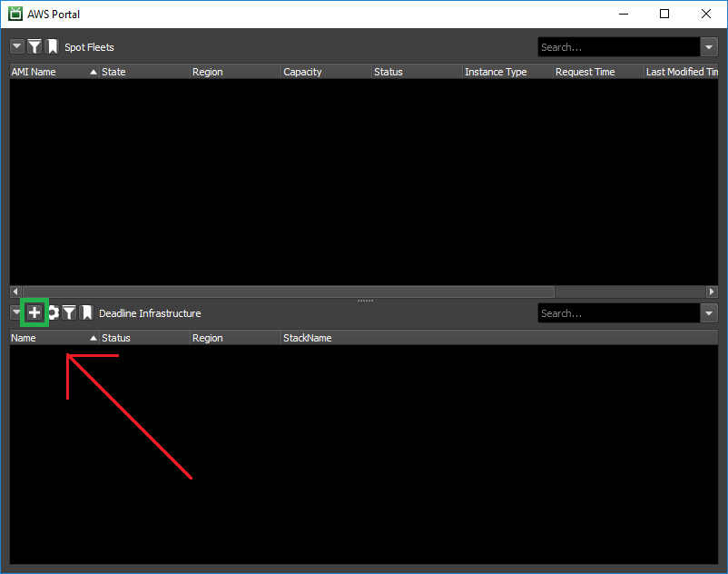Click Spot Fleets horizontal scrollbar left arrow

15,292
